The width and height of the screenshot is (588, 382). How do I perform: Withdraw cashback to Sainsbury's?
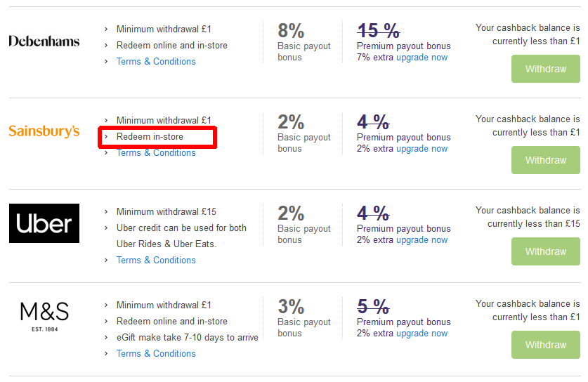coord(546,160)
